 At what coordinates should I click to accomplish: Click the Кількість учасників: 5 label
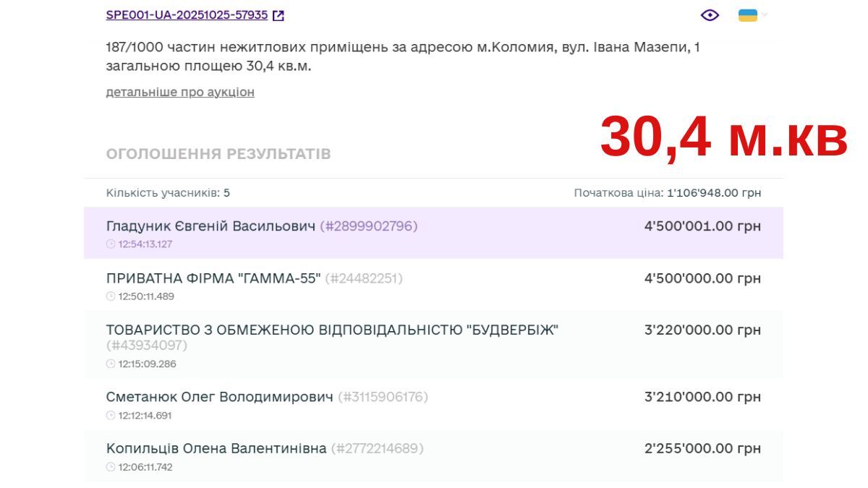tap(171, 192)
